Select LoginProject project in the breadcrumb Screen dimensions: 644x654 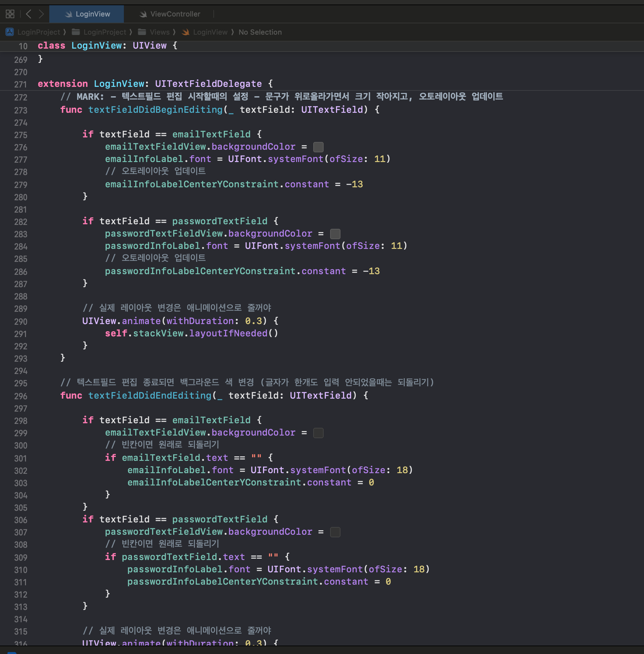(39, 32)
